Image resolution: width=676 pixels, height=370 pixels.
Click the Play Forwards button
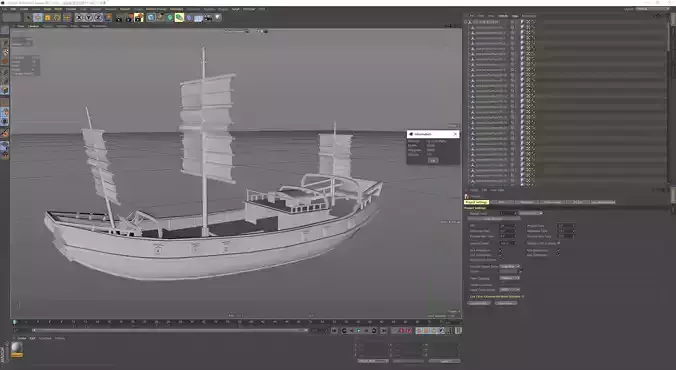[x=358, y=331]
